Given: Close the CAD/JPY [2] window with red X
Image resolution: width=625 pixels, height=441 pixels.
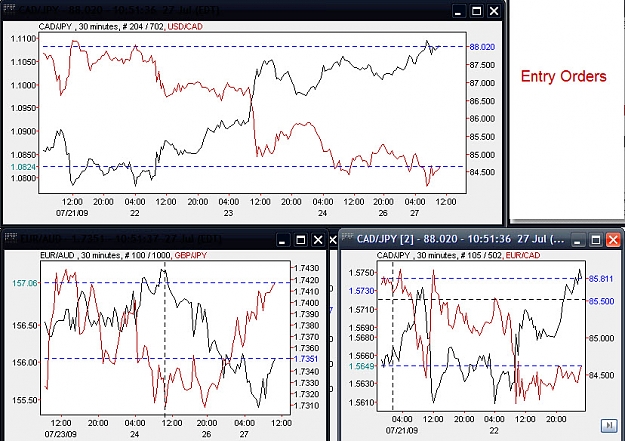Looking at the screenshot, I should point(613,240).
